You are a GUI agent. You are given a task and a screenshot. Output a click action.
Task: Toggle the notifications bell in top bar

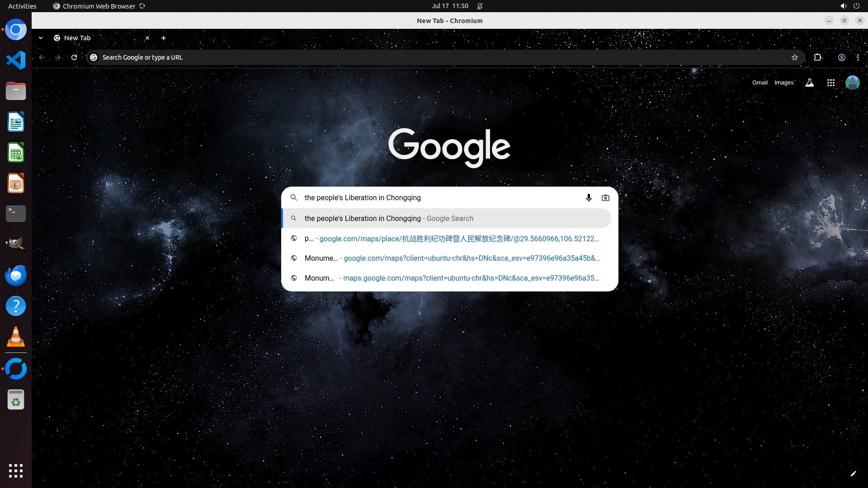pyautogui.click(x=480, y=6)
